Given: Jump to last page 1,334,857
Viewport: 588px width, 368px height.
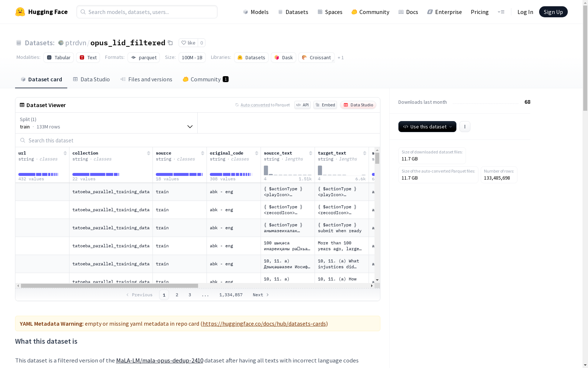Looking at the screenshot, I should click(231, 295).
